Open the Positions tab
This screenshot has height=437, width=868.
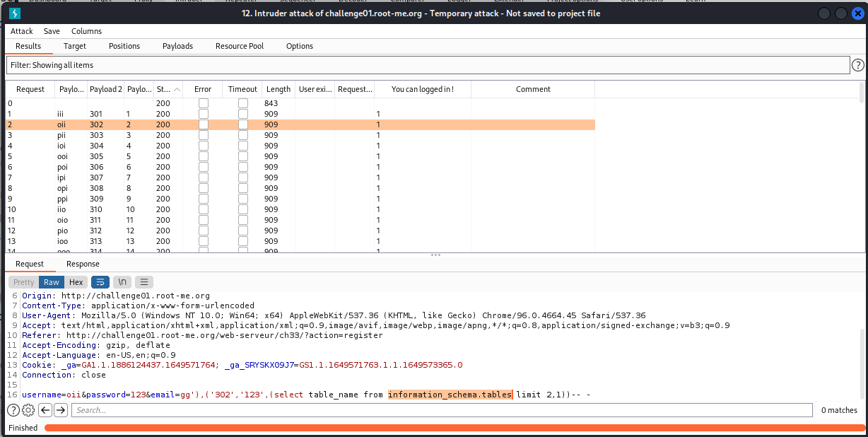[x=124, y=46]
